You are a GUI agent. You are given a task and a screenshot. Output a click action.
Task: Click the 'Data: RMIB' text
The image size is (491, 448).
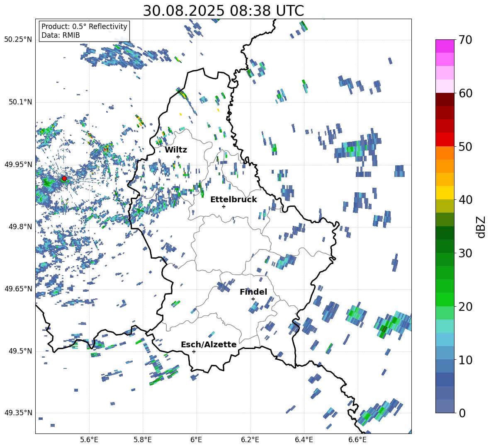click(61, 35)
